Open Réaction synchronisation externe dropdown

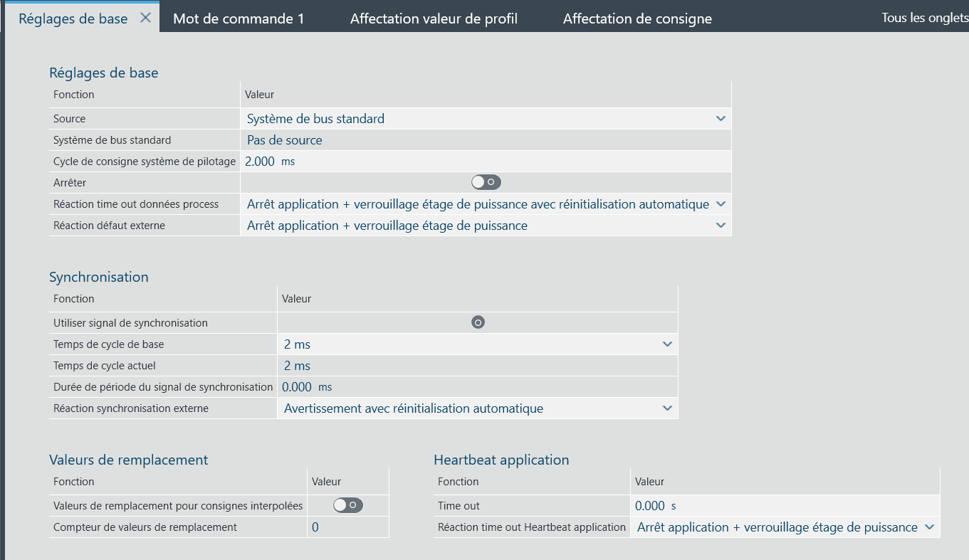[667, 408]
